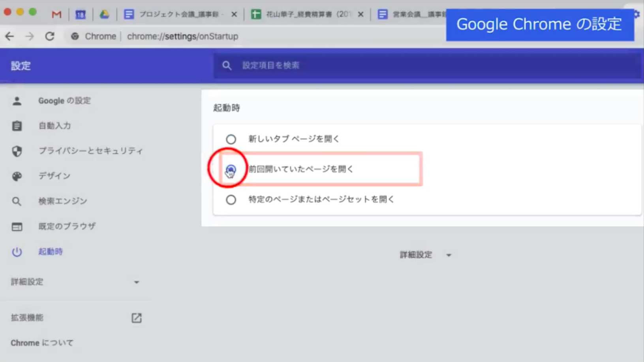
Task: Switch to the 営業会議 document tab
Action: [x=411, y=15]
